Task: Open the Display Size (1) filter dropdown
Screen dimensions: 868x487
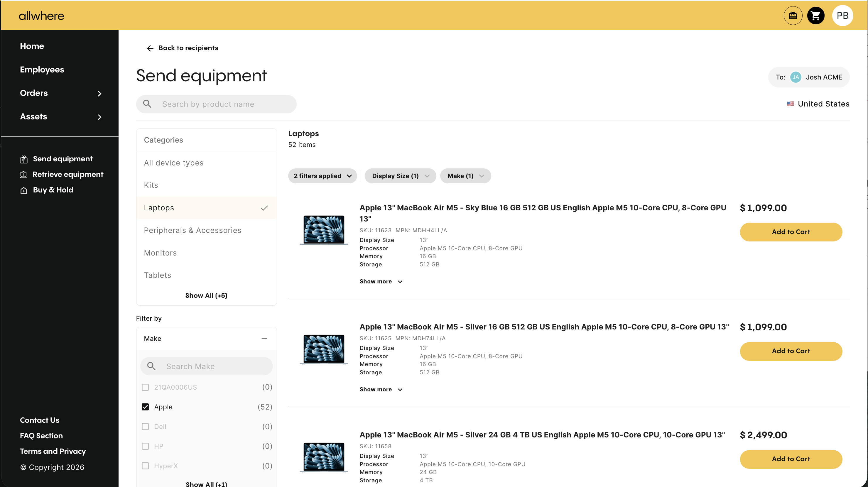Action: (x=400, y=176)
